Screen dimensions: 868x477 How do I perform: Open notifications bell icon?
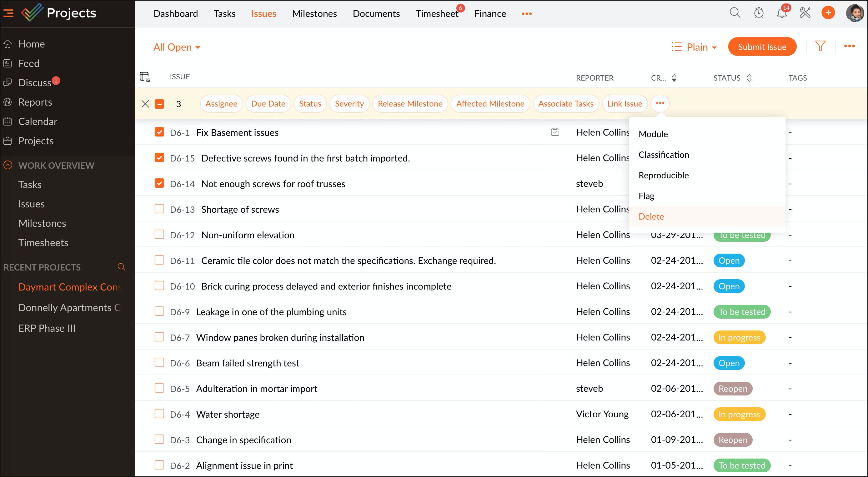pos(782,13)
